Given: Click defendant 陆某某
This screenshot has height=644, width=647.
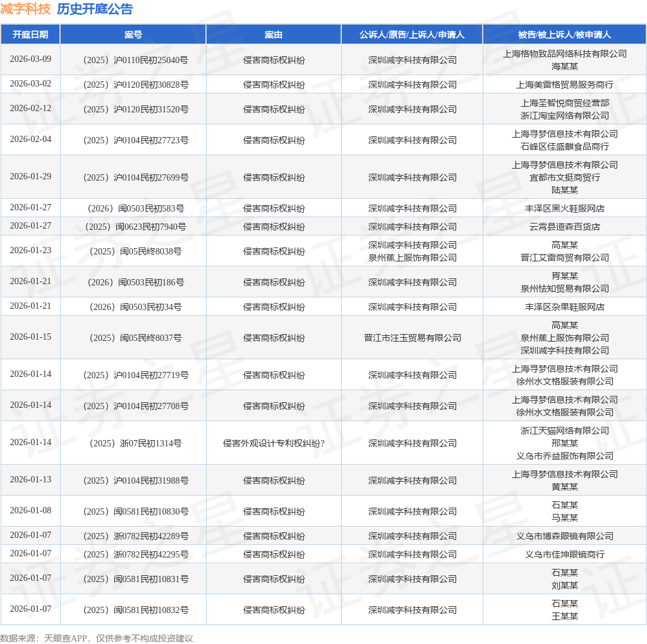Looking at the screenshot, I should (564, 190).
